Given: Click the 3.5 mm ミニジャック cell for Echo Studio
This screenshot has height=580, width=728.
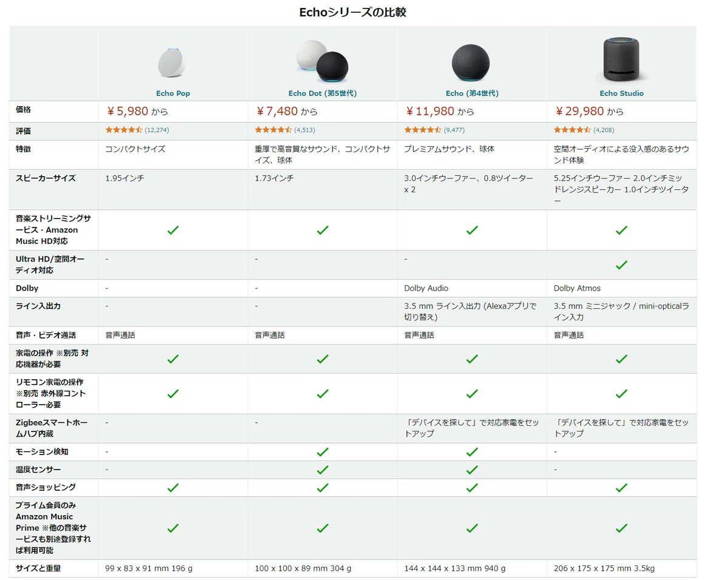Looking at the screenshot, I should (621, 312).
